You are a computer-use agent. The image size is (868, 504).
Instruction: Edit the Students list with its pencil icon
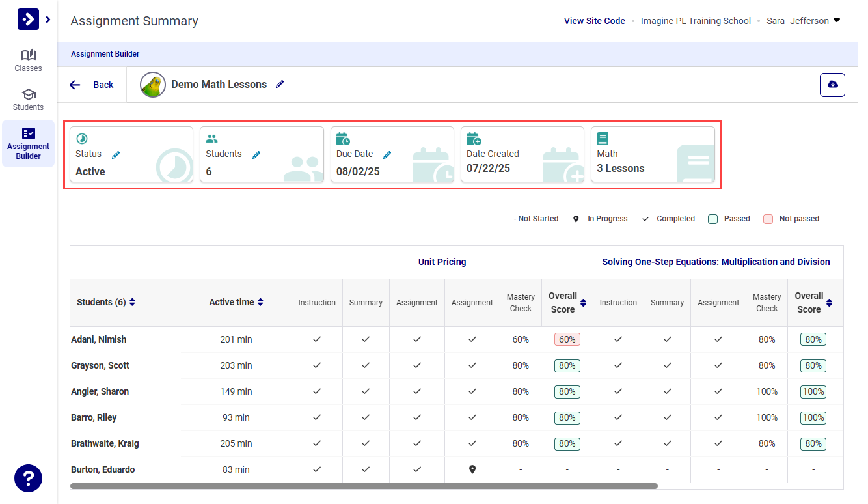256,154
